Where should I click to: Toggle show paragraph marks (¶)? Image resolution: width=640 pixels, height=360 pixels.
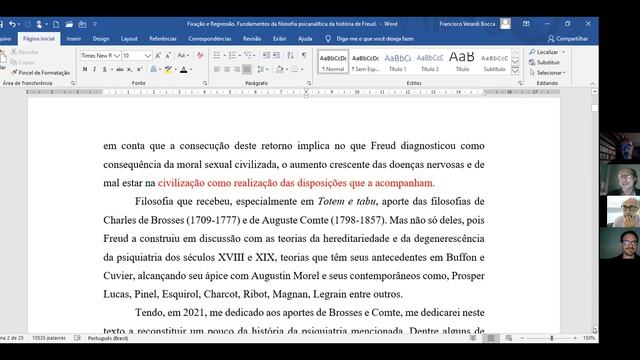(x=304, y=56)
